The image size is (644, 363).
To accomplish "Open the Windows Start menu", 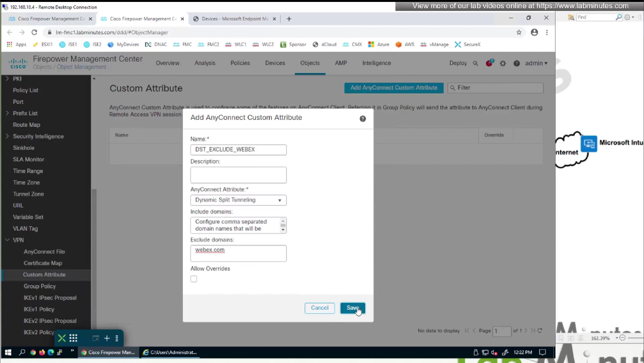I will [8, 352].
